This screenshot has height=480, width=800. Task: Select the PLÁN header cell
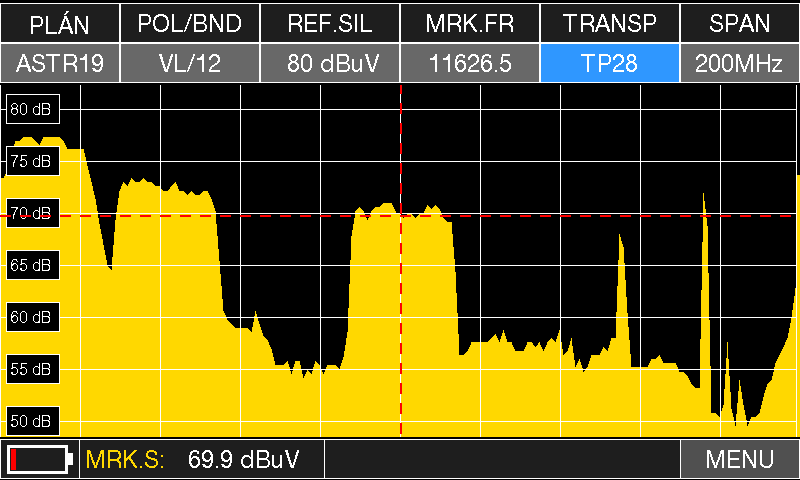point(60,23)
